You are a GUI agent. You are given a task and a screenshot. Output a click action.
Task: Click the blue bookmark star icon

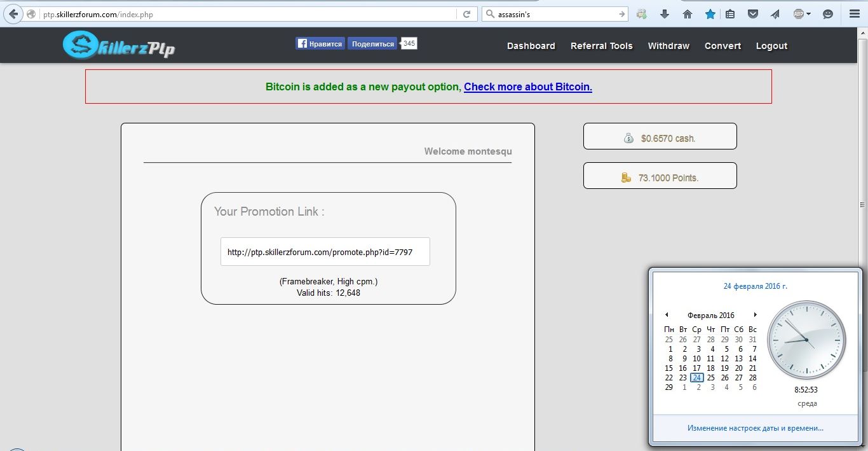coord(710,14)
